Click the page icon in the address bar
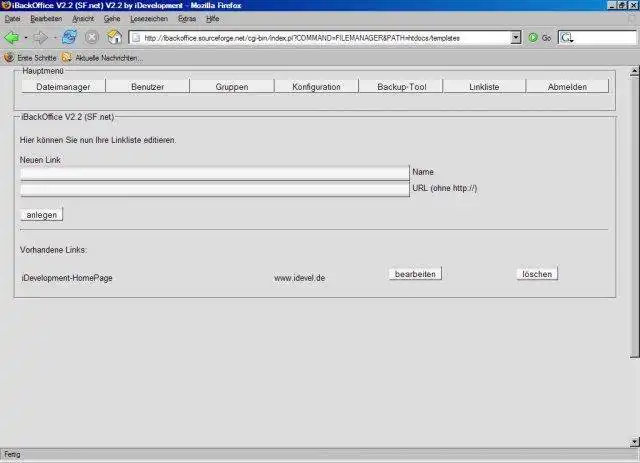 click(x=136, y=38)
